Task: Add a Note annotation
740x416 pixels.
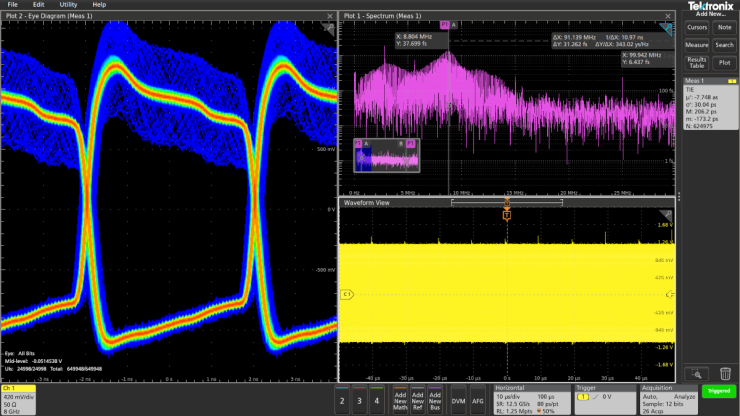Action: pos(725,27)
